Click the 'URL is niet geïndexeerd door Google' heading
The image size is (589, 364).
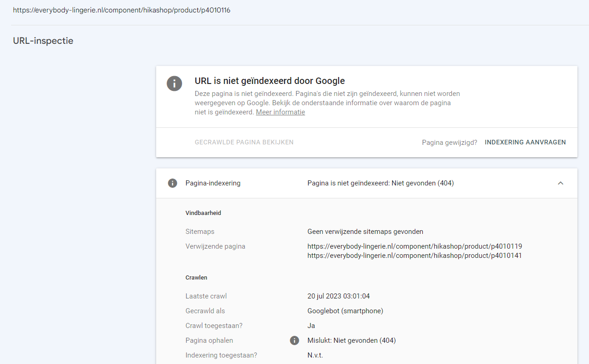tap(270, 81)
